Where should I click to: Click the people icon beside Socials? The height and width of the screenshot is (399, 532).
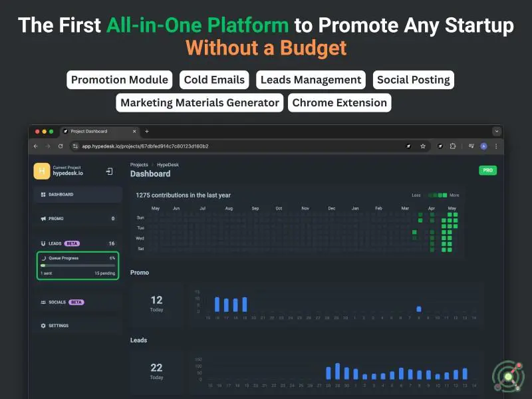(x=43, y=302)
